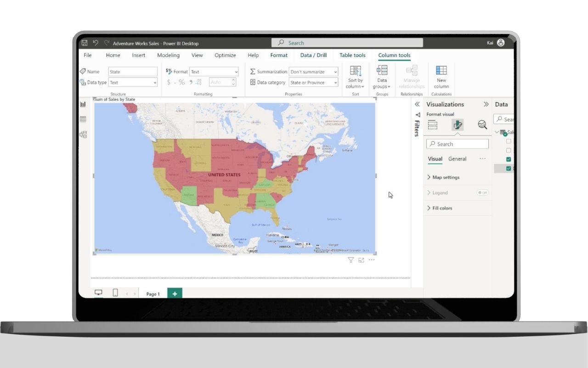Add a new page with plus button
Image resolution: width=588 pixels, height=368 pixels.
(x=175, y=293)
